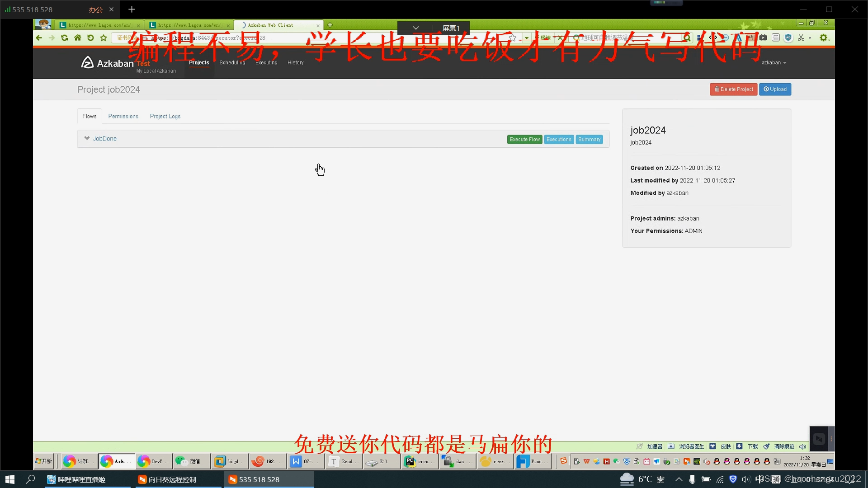The height and width of the screenshot is (488, 868).
Task: Switch to the Project Logs tab
Action: point(165,116)
